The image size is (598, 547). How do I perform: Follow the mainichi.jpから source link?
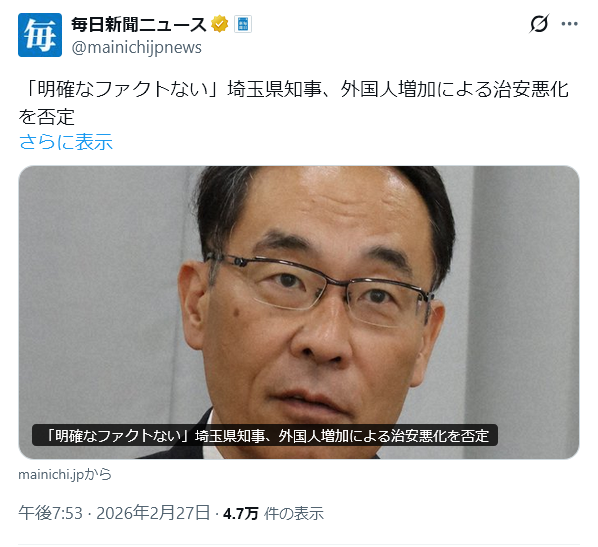coord(65,474)
